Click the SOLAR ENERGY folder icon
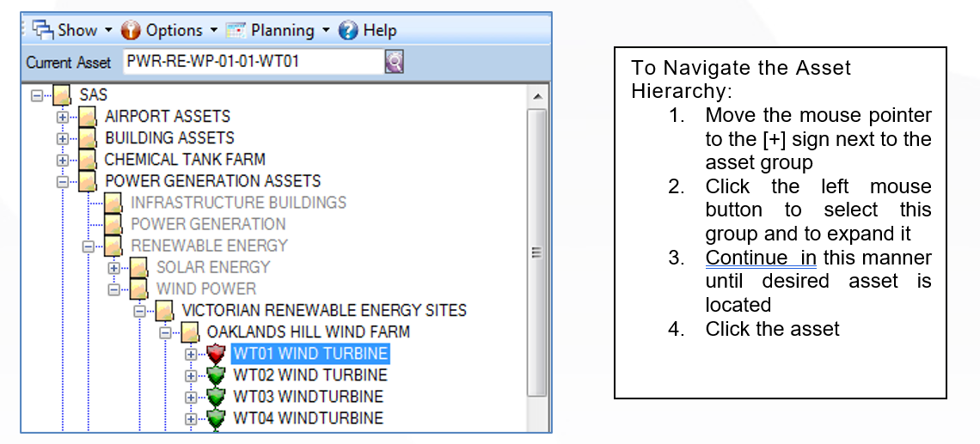The height and width of the screenshot is (444, 980). pyautogui.click(x=138, y=268)
